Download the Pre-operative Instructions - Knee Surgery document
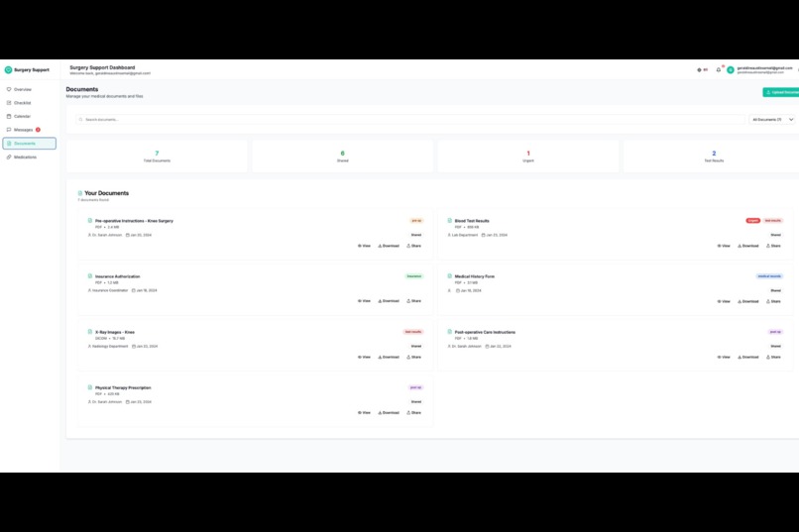 point(389,246)
